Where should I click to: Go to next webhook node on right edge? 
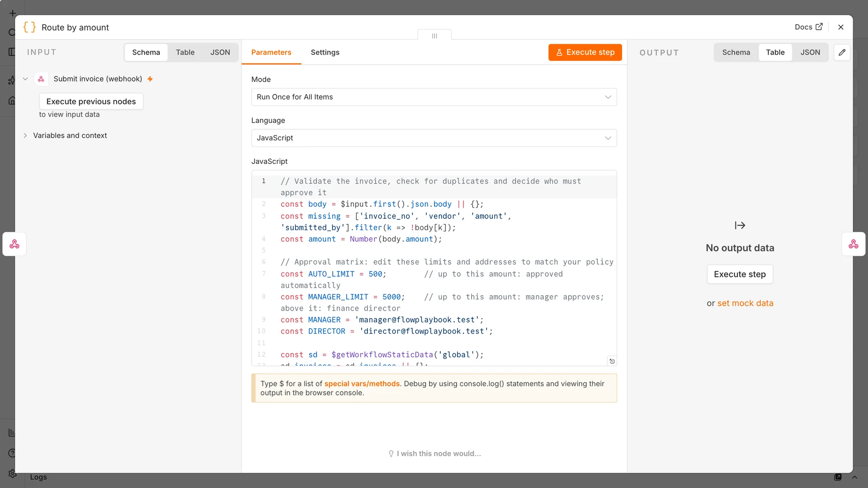(853, 244)
